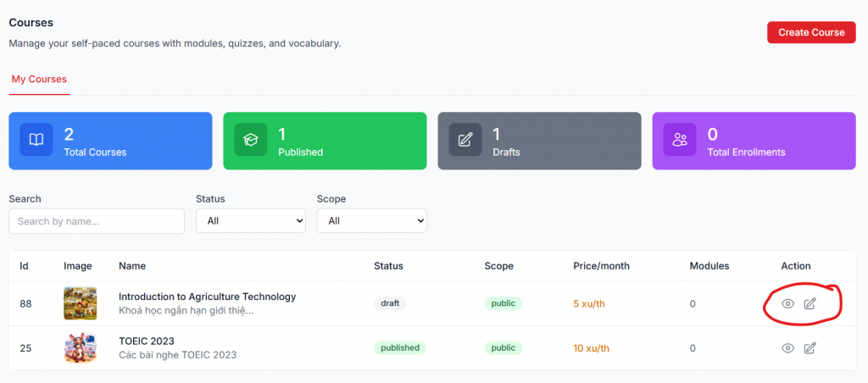Click the Name column header

pos(132,266)
